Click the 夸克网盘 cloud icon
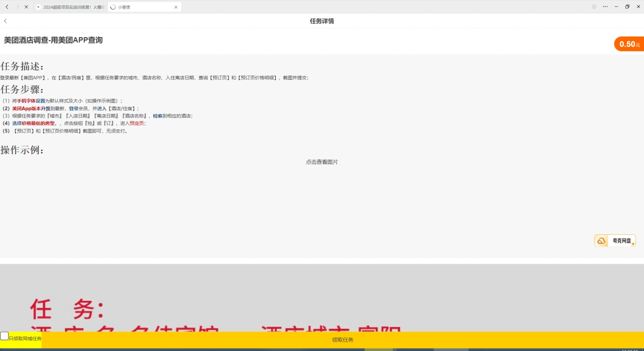The width and height of the screenshot is (644, 351). coord(601,240)
